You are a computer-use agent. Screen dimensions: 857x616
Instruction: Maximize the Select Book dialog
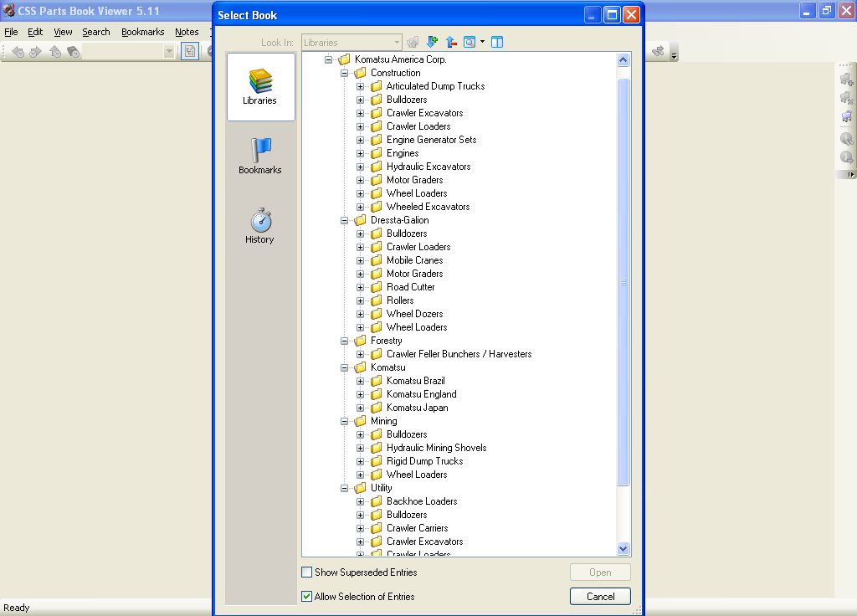point(612,15)
